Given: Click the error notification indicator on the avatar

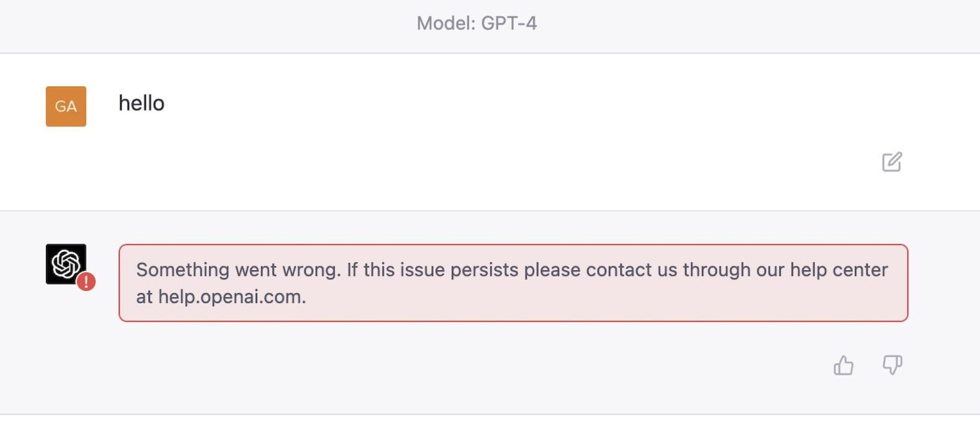Looking at the screenshot, I should click(x=87, y=281).
